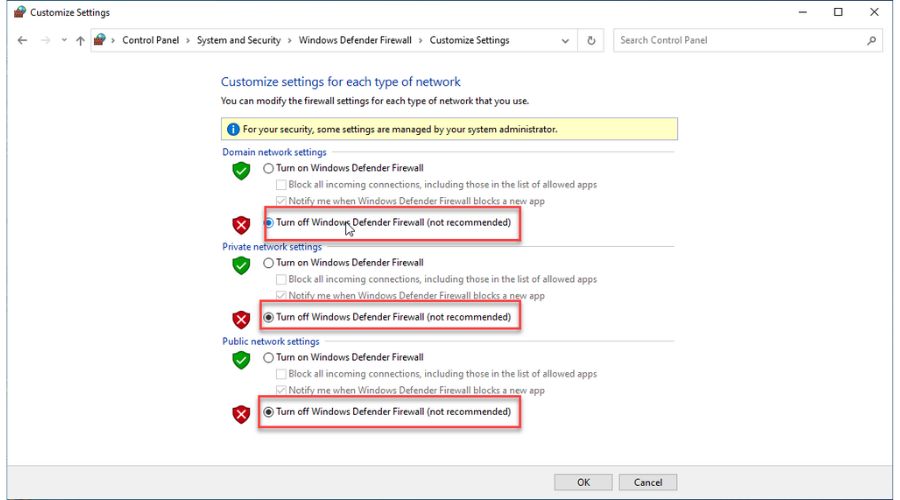The height and width of the screenshot is (500, 900).
Task: Click the Control Panel icon in address bar
Action: click(x=100, y=40)
